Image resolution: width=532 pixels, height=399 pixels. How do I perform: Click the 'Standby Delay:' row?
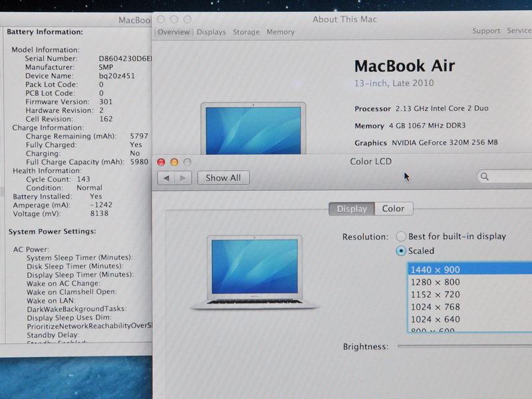coord(53,335)
